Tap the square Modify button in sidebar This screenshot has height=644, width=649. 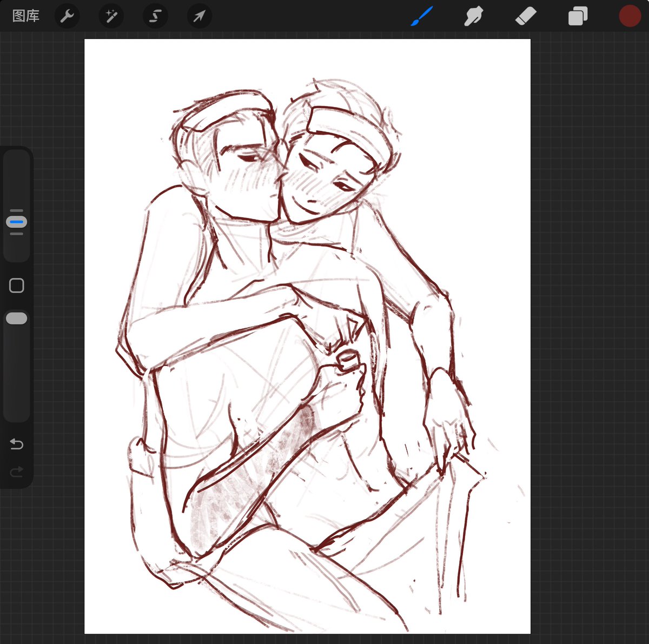[17, 286]
